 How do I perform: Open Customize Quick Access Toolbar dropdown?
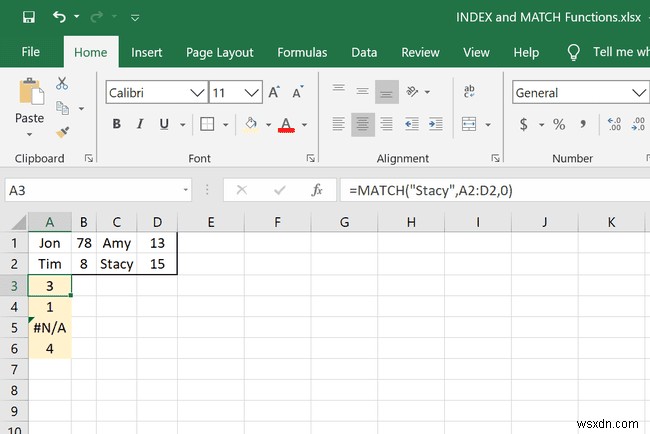click(135, 18)
